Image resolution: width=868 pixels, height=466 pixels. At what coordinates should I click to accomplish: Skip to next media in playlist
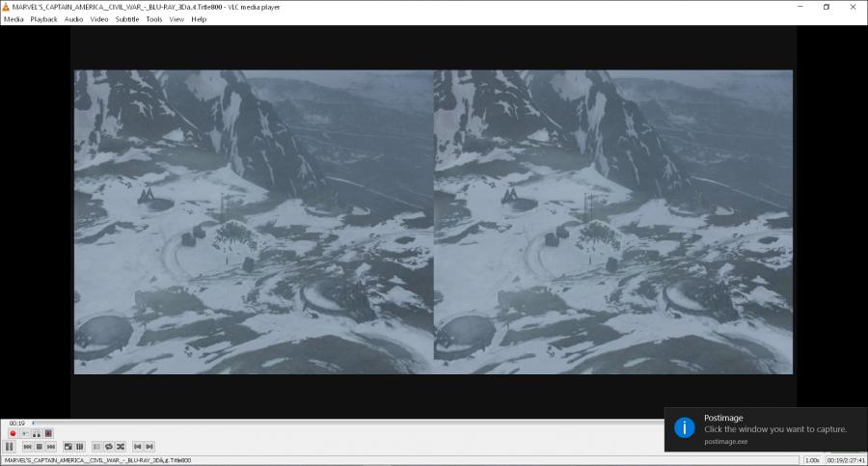coord(51,447)
